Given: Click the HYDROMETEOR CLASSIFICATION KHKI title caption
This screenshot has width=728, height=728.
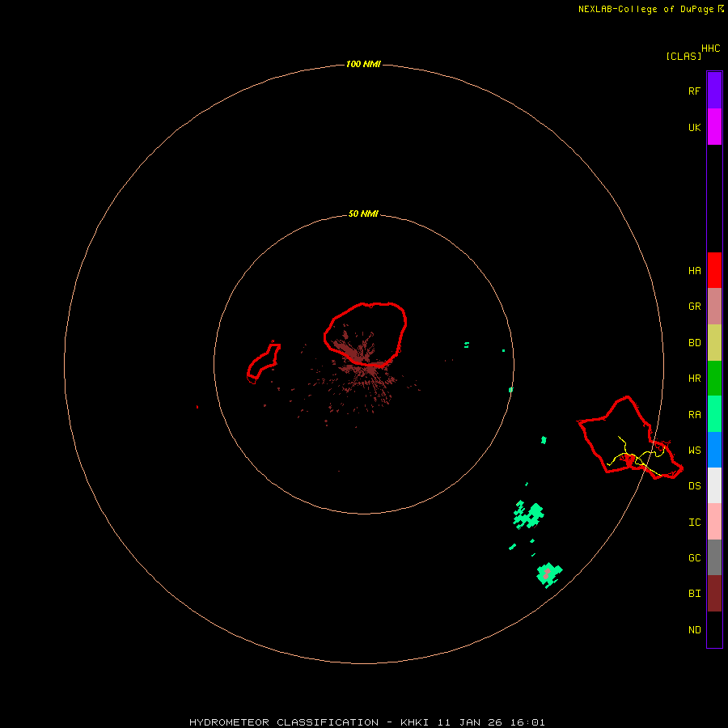Looking at the screenshot, I should pyautogui.click(x=366, y=722).
